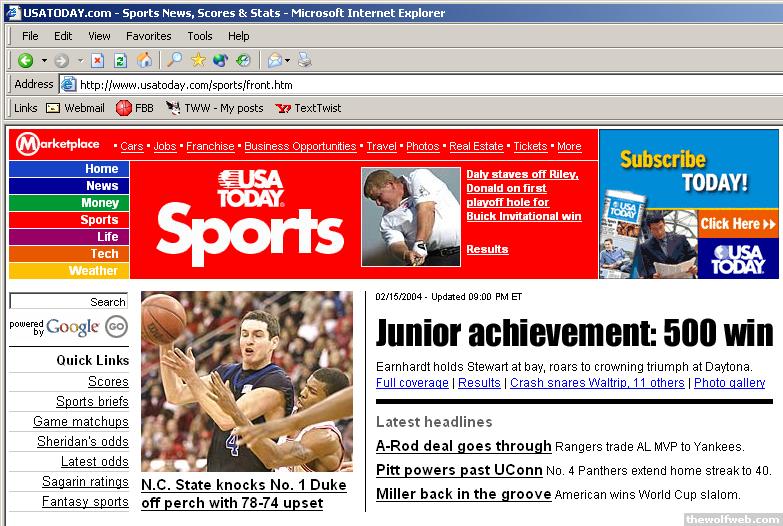The width and height of the screenshot is (783, 526).
Task: Open the Search magnifier toolbar icon
Action: click(x=174, y=61)
